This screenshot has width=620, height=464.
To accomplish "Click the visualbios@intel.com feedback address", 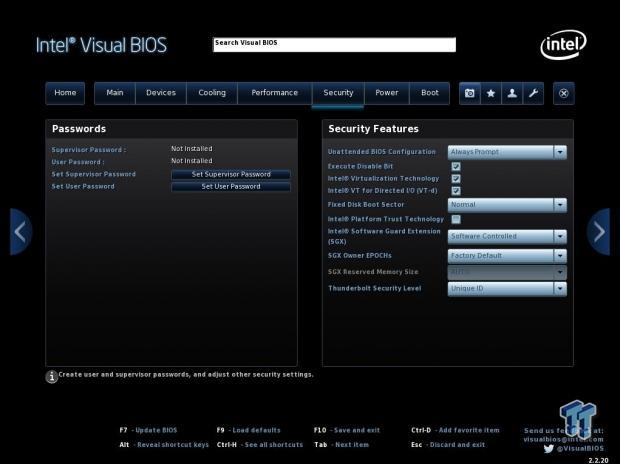I will (563, 439).
